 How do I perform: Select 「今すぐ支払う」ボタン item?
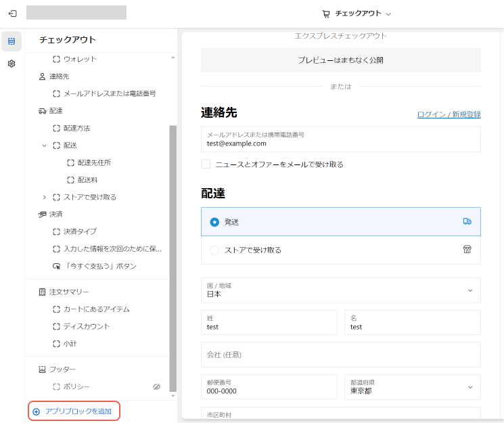[100, 267]
